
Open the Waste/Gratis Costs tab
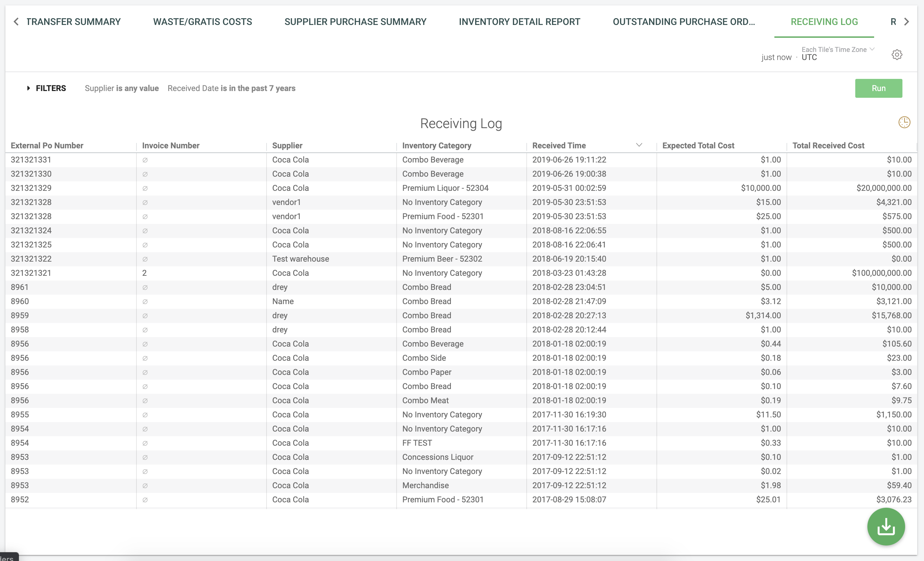point(203,22)
